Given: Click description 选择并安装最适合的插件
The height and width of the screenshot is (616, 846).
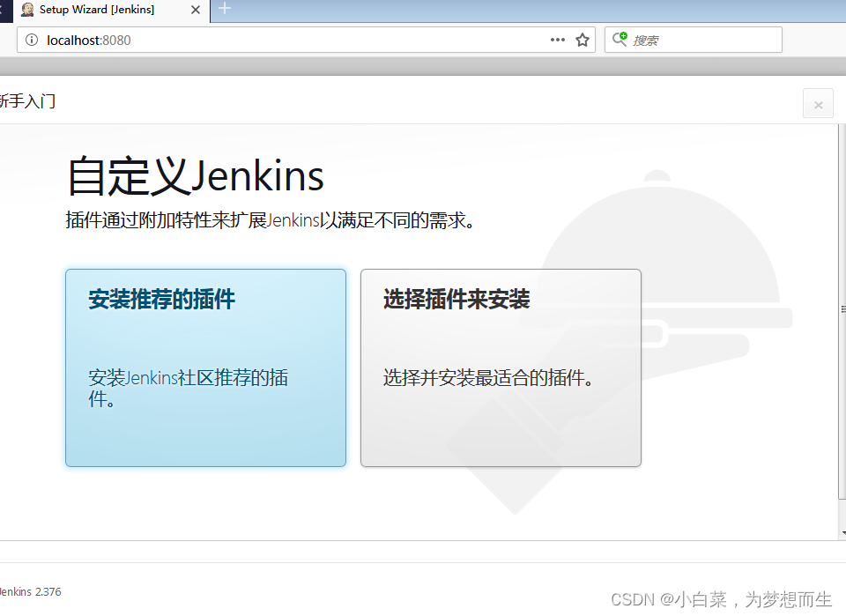Looking at the screenshot, I should coord(488,377).
